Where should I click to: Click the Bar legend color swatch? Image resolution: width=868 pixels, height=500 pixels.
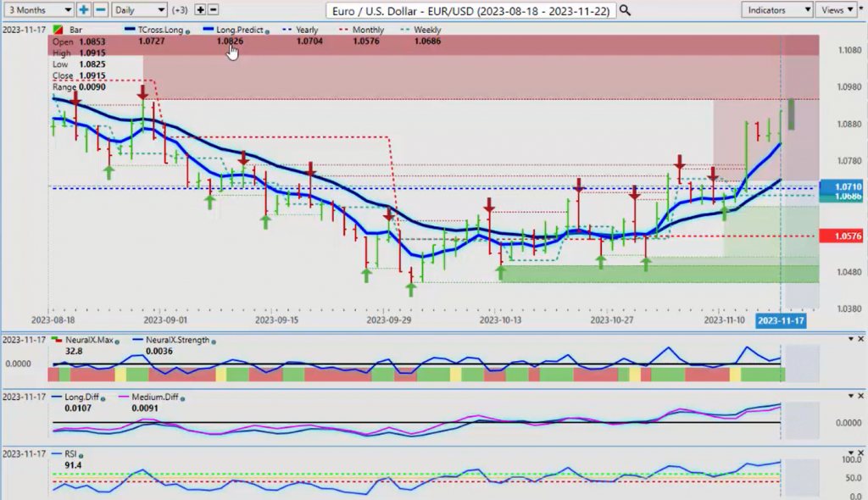coord(57,31)
